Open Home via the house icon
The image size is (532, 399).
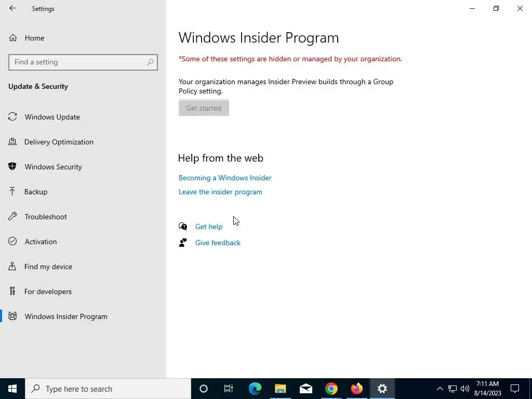(x=13, y=37)
